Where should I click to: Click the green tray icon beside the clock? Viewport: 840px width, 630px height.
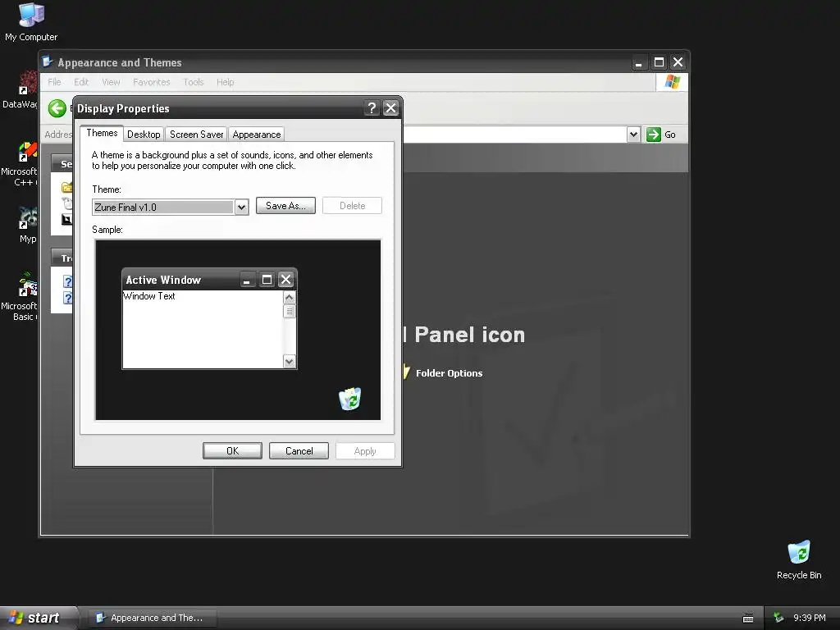778,618
